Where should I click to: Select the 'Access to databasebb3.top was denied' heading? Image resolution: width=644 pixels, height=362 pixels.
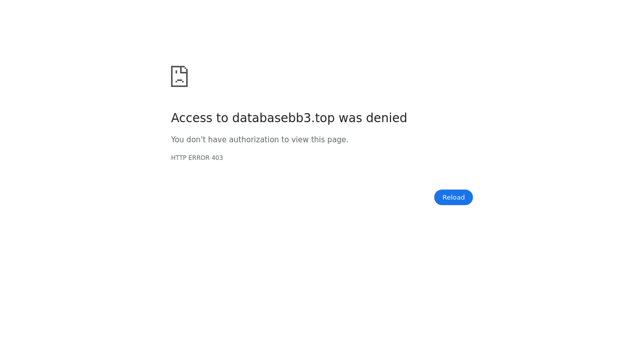(x=289, y=118)
